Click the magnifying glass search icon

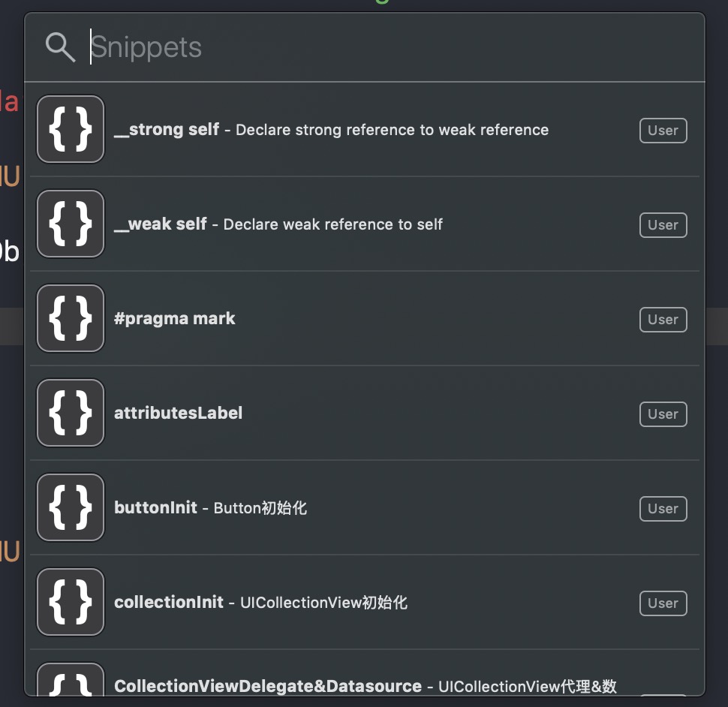[x=60, y=47]
